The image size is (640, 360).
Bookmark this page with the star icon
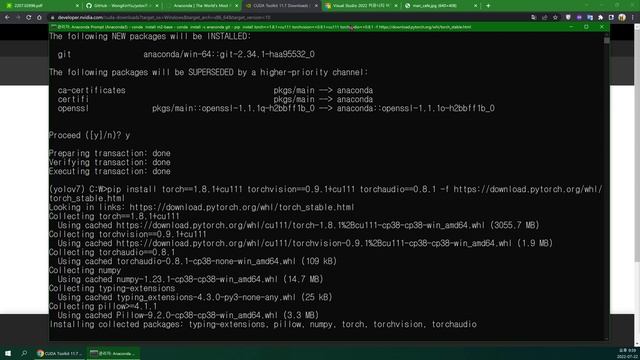click(x=556, y=18)
